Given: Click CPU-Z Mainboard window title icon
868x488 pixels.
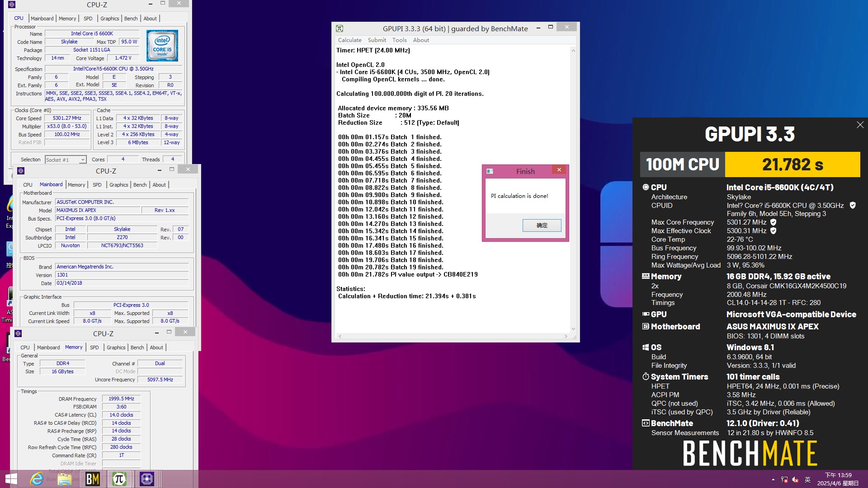Looking at the screenshot, I should pos(21,171).
